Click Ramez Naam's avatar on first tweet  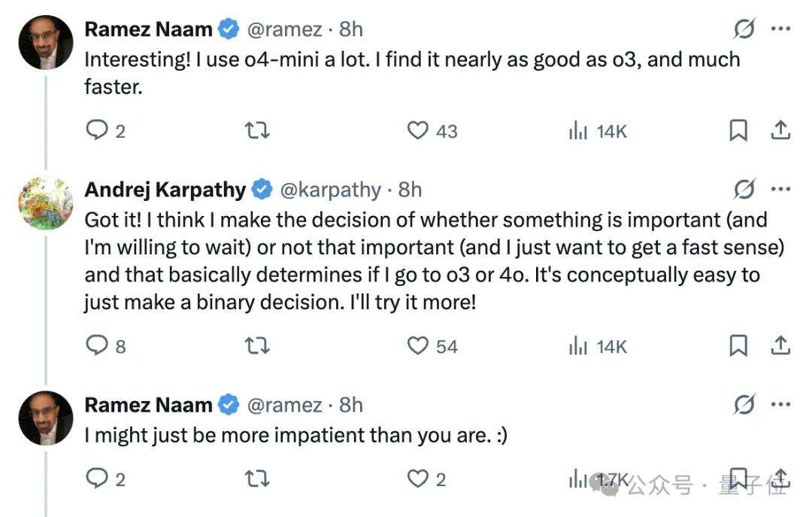(x=46, y=42)
